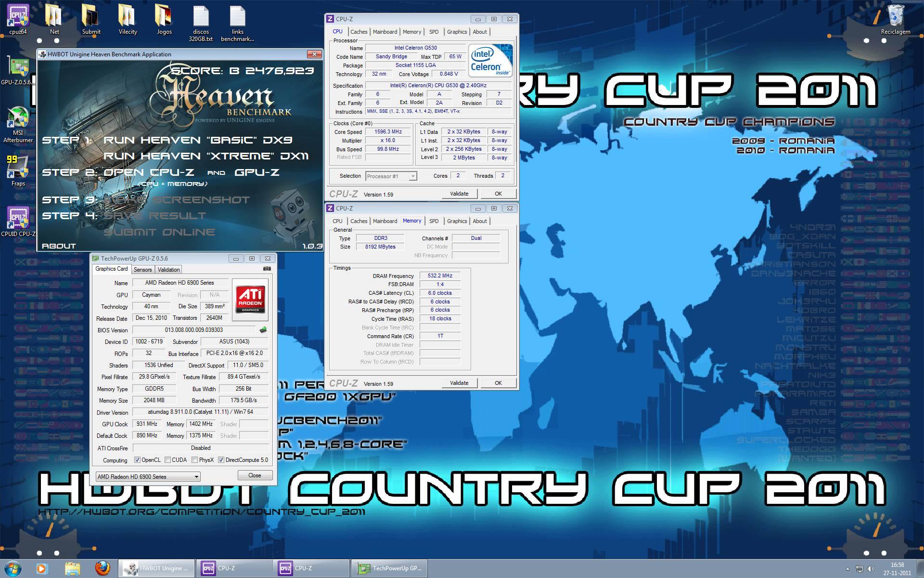
Task: Open the Vilecity folder icon
Action: coord(128,19)
